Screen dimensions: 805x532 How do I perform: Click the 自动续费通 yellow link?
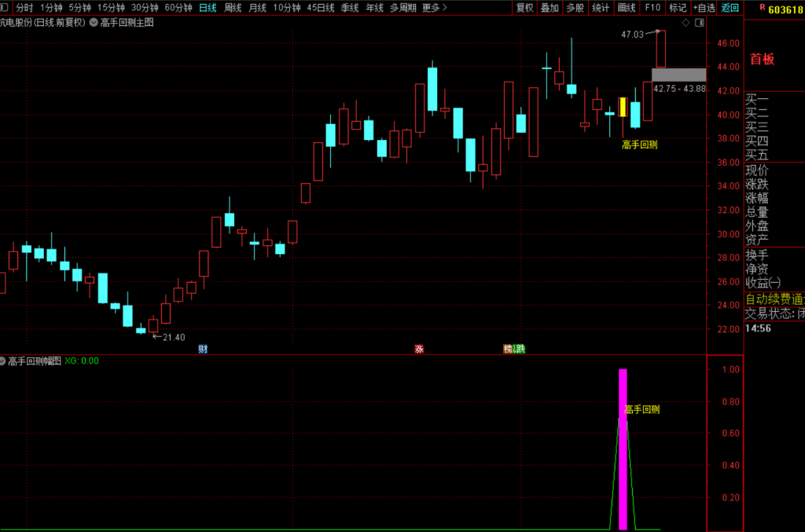[x=774, y=299]
